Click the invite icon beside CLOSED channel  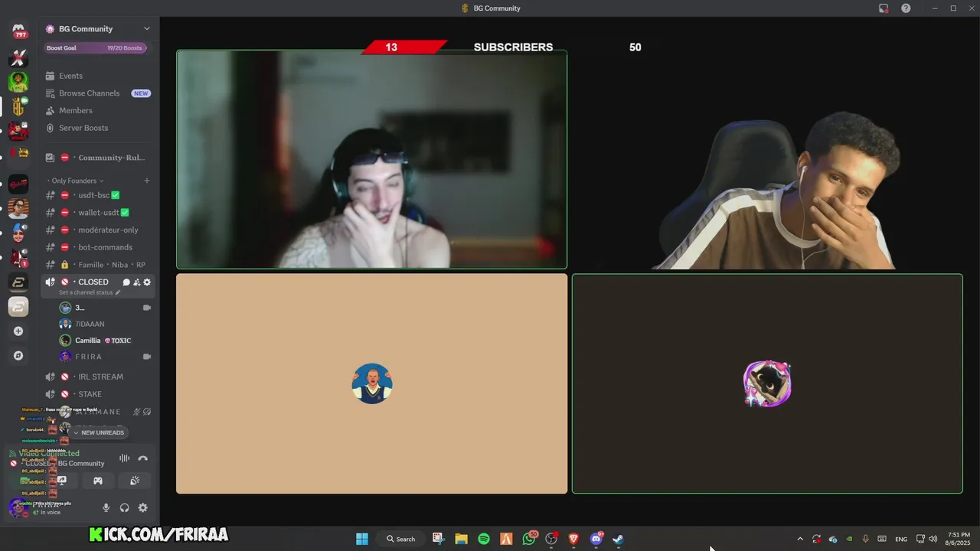(x=136, y=282)
